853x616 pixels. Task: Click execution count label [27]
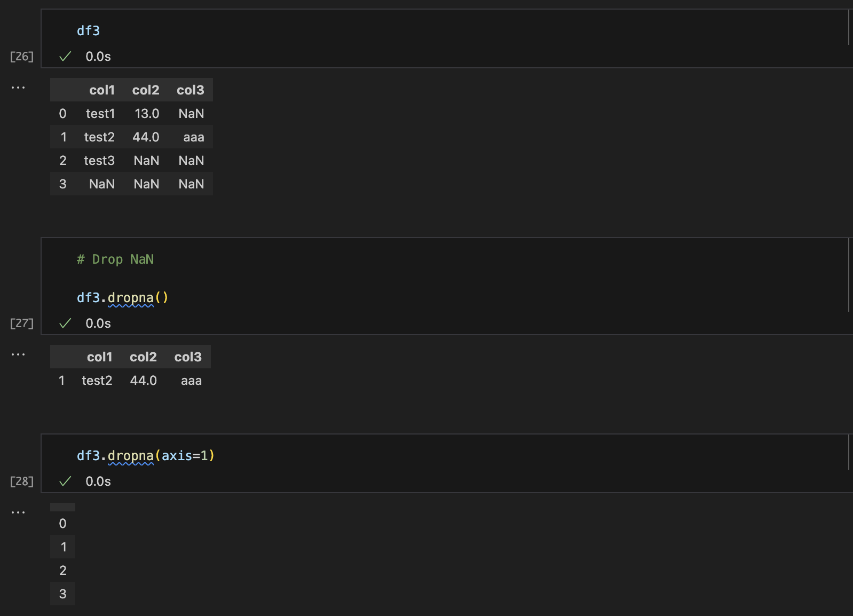coord(22,323)
